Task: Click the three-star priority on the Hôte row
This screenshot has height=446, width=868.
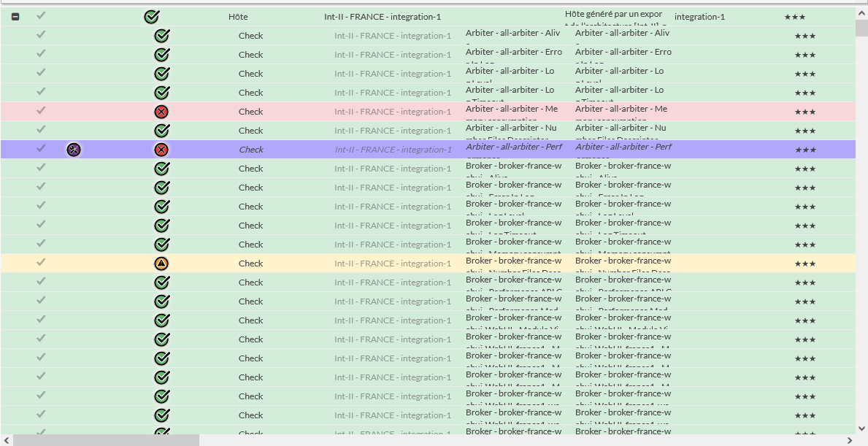Action: (x=794, y=17)
